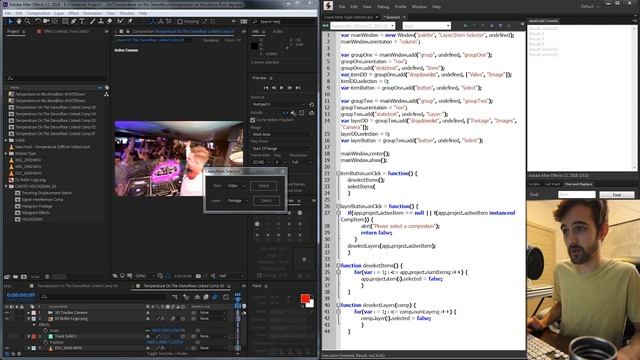The width and height of the screenshot is (640, 360).
Task: Take snapshot camera icon in composition viewer
Action: click(198, 276)
